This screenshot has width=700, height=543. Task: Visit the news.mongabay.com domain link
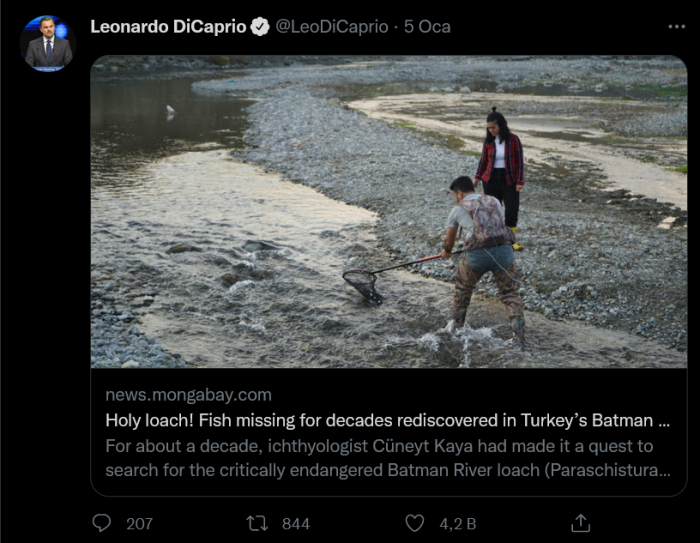click(x=188, y=395)
